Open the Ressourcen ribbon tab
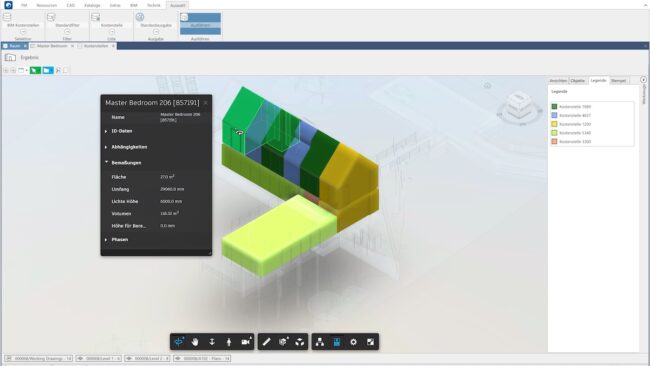This screenshot has width=650, height=366. [46, 5]
